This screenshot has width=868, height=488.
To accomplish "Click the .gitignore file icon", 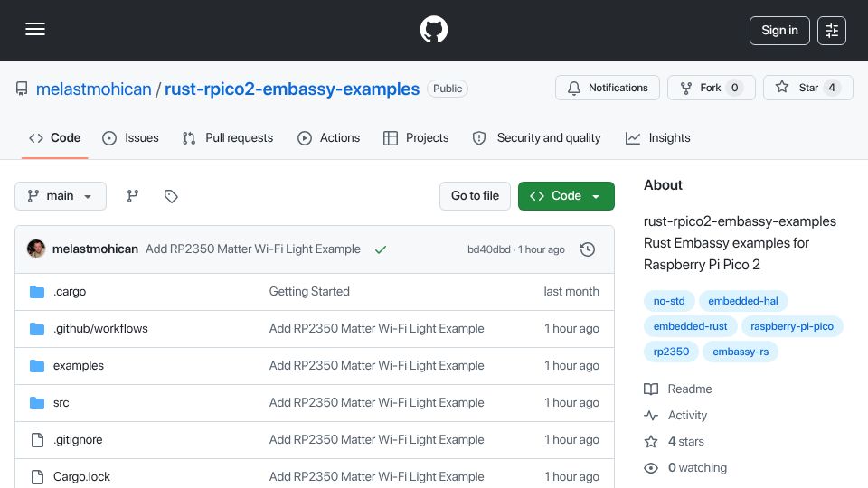I will tap(37, 440).
